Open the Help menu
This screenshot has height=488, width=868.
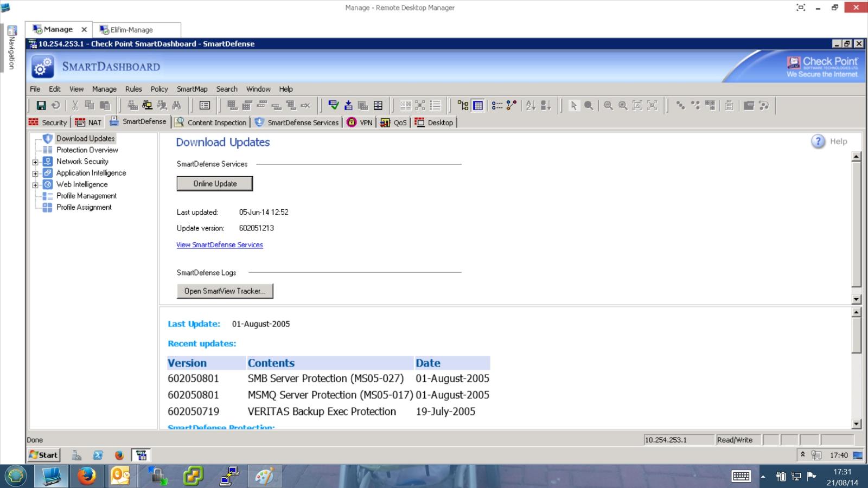click(286, 89)
